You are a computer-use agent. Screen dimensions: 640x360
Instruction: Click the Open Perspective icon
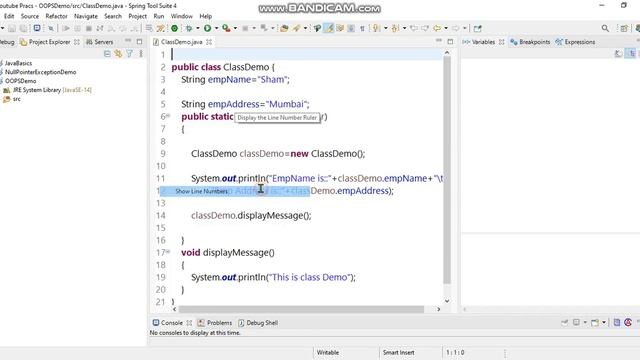pyautogui.click(x=624, y=28)
